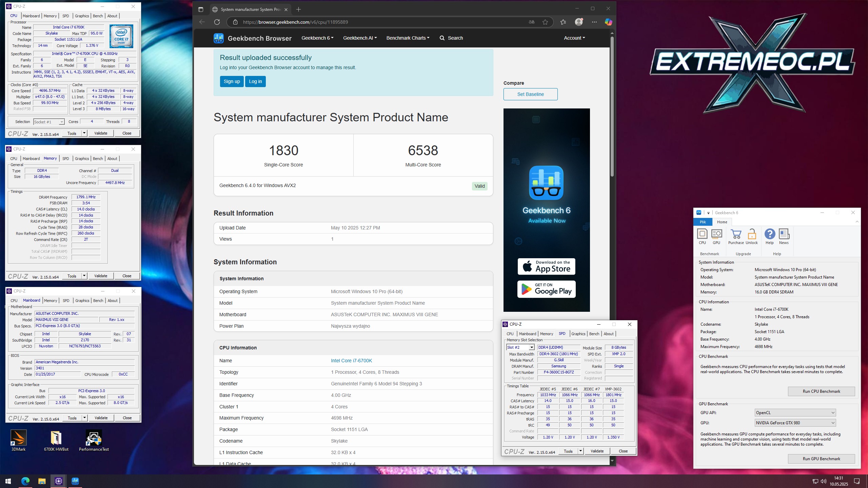This screenshot has height=488, width=868.
Task: Open the favorites list icon in browser
Action: (x=563, y=22)
